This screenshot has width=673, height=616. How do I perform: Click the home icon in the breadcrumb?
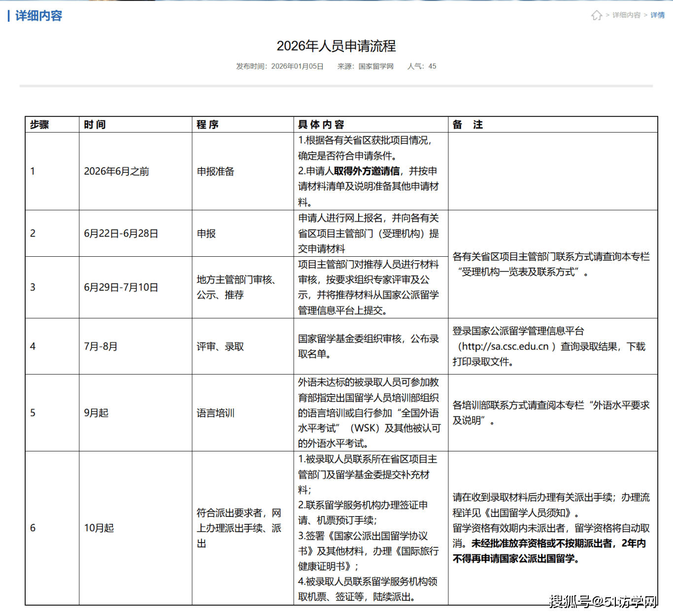click(597, 15)
